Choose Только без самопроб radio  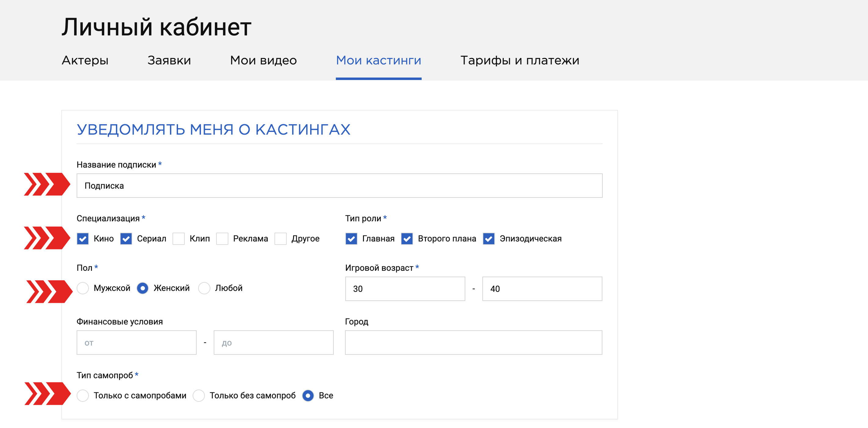pos(198,396)
